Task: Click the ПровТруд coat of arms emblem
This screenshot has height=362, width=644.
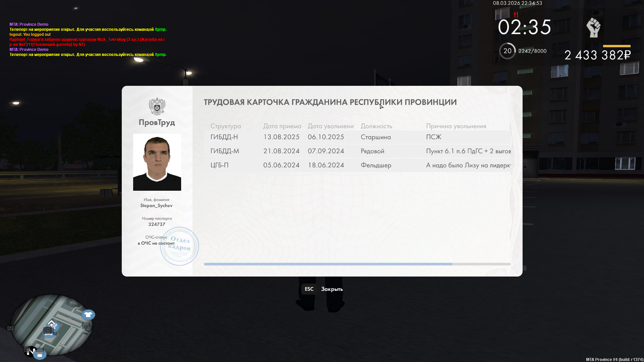Action: coord(157,106)
